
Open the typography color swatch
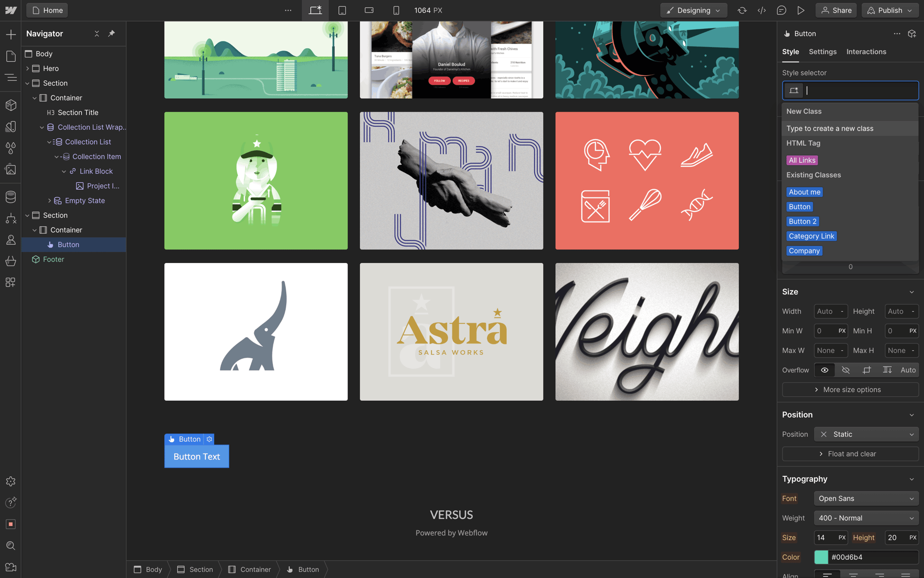tap(821, 557)
